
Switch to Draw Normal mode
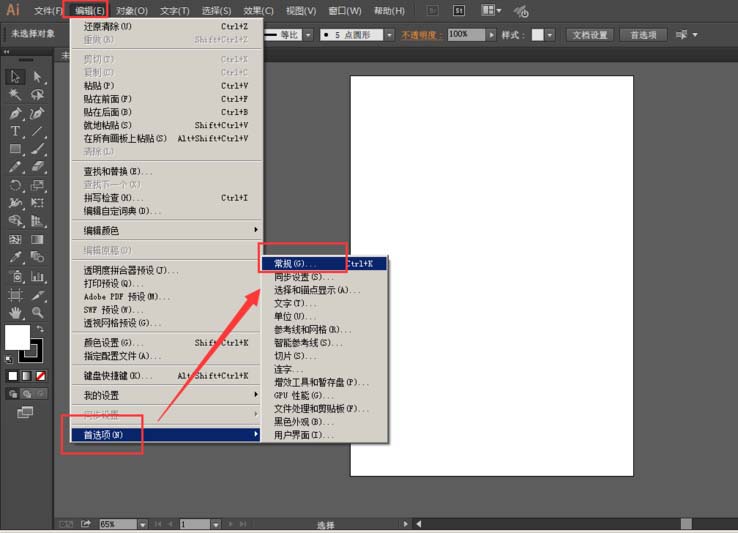(x=11, y=394)
